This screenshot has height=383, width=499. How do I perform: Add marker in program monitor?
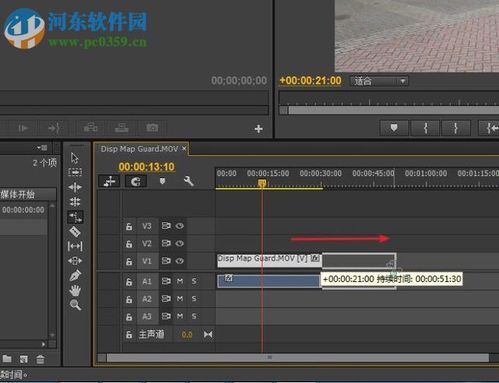click(x=394, y=128)
